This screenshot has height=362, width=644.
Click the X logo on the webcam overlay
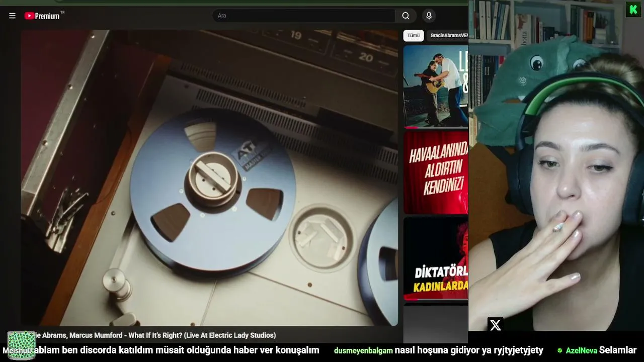coord(496,325)
